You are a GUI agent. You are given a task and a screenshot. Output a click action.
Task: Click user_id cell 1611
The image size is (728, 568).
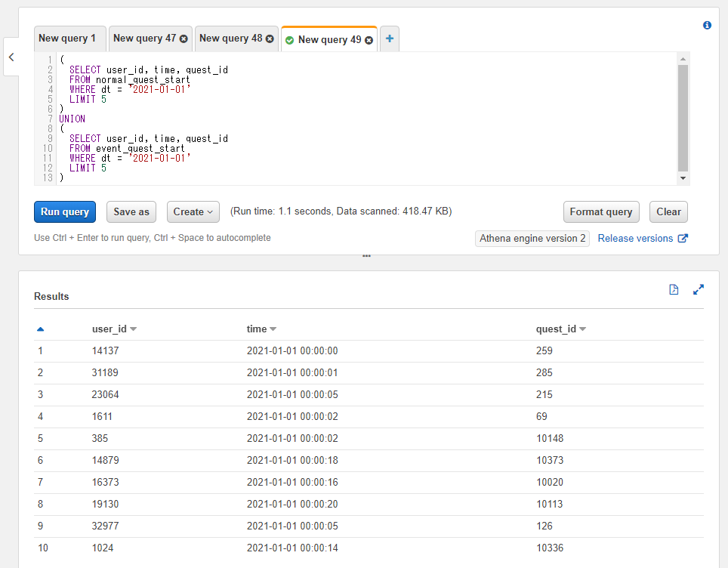102,416
